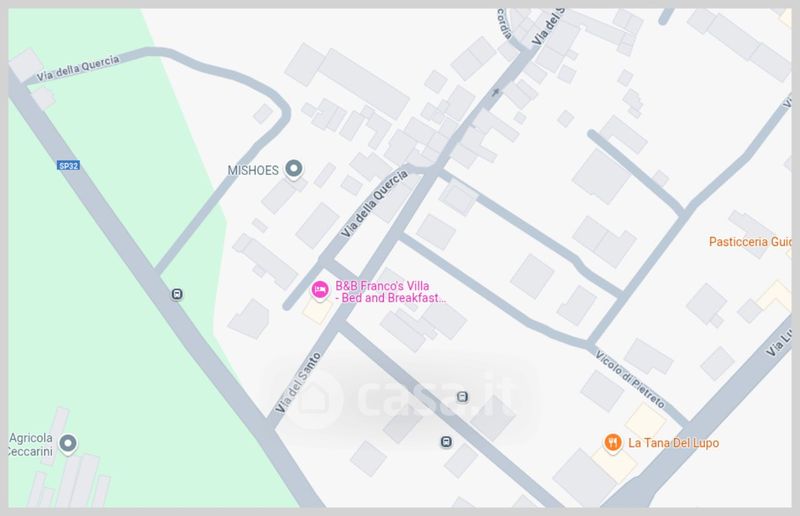Viewport: 800px width, 516px height.
Task: Select the bus stop icon on SP32 road
Action: pos(177,294)
